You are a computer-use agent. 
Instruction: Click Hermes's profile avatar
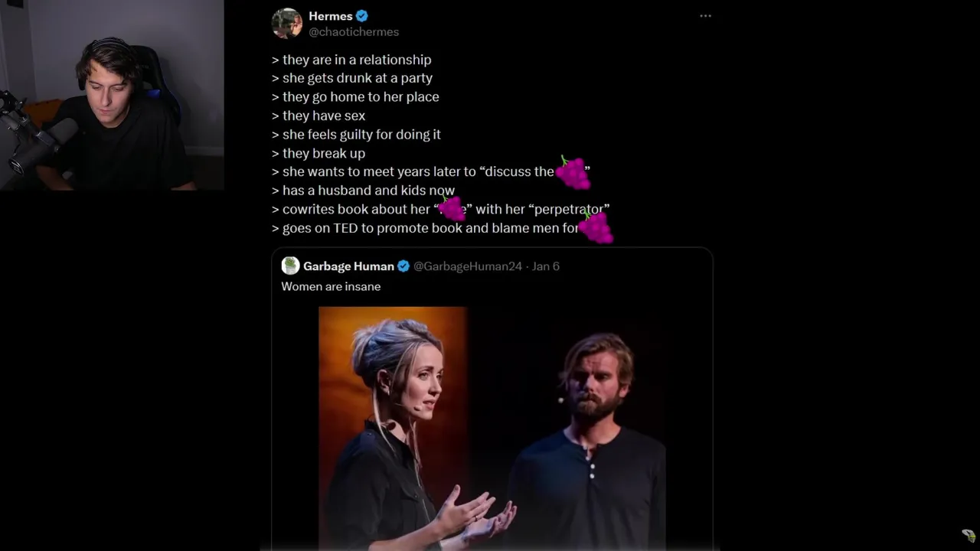click(287, 24)
